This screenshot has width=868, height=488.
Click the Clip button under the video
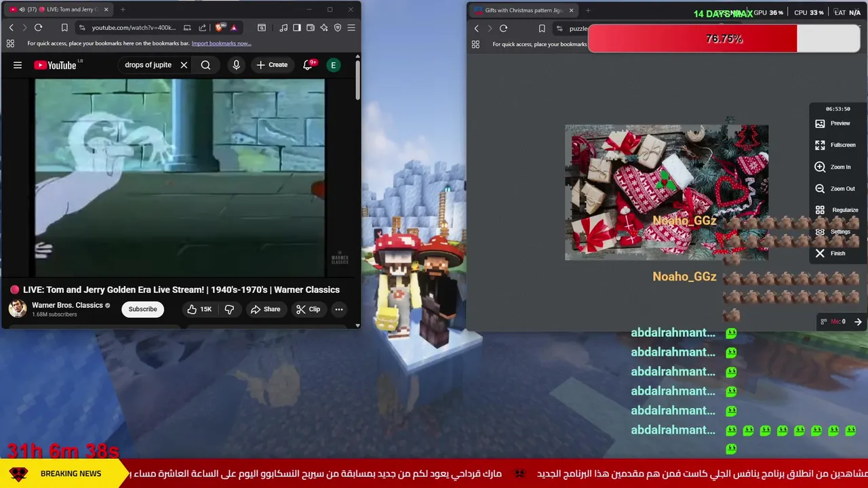(x=308, y=309)
